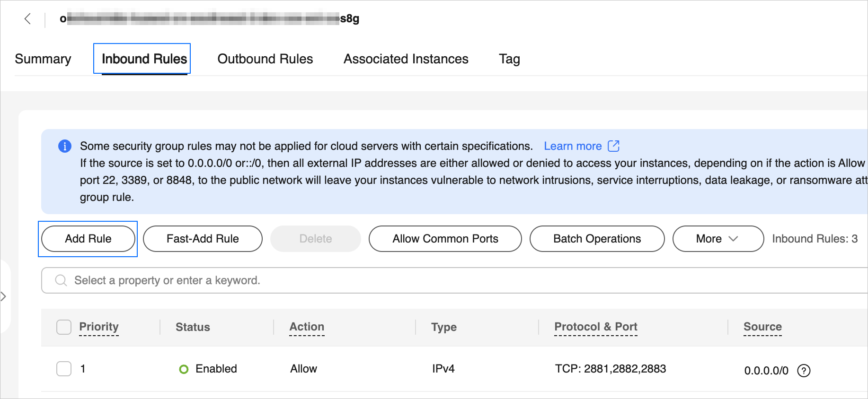Open the Associated Instances tab

tap(406, 59)
